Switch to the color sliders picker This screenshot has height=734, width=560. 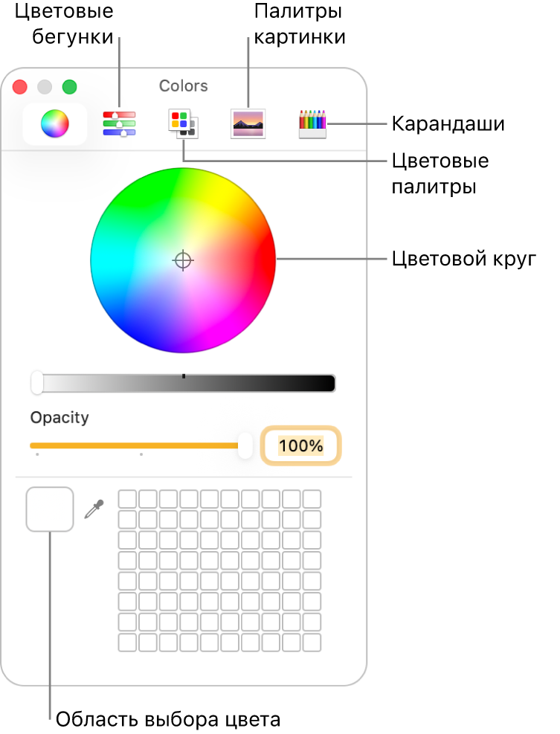coord(119,123)
